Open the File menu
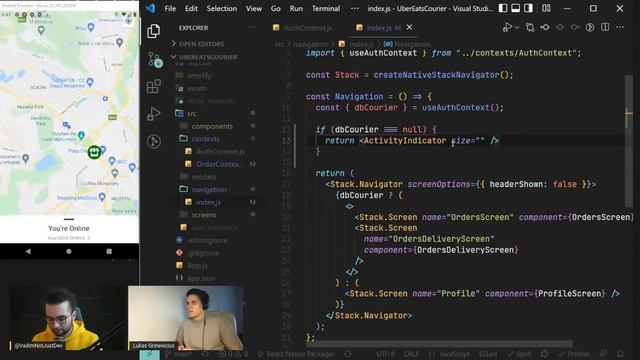The image size is (640, 360). pyautogui.click(x=170, y=9)
